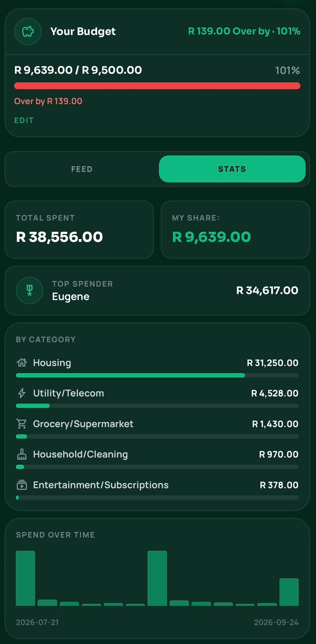Select the tallest first spend chart bar
This screenshot has width=316, height=644.
pos(25,578)
